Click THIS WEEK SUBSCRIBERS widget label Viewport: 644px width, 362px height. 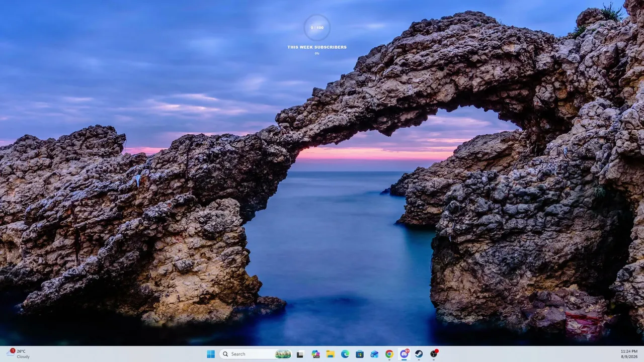point(317,47)
